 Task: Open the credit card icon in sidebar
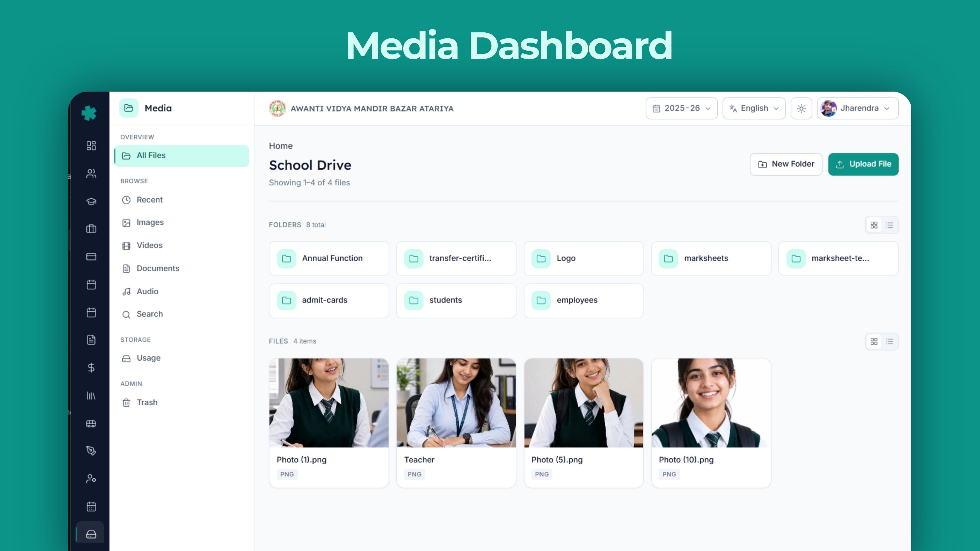91,257
